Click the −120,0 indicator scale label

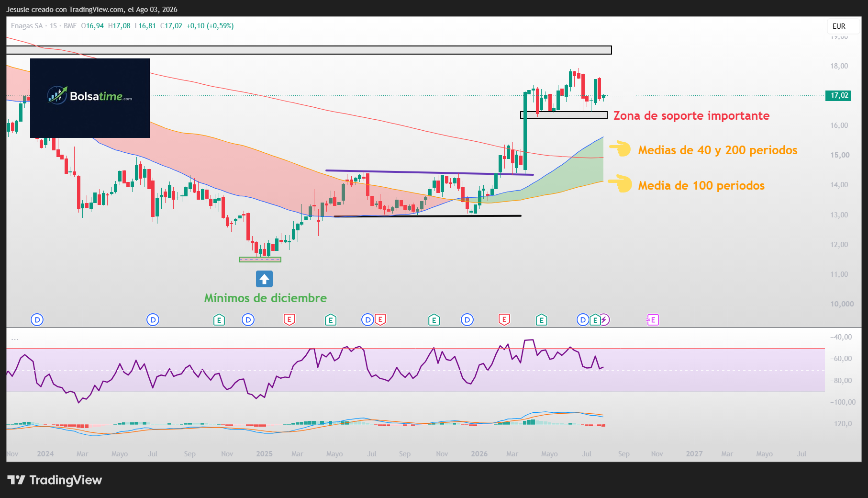pyautogui.click(x=841, y=424)
